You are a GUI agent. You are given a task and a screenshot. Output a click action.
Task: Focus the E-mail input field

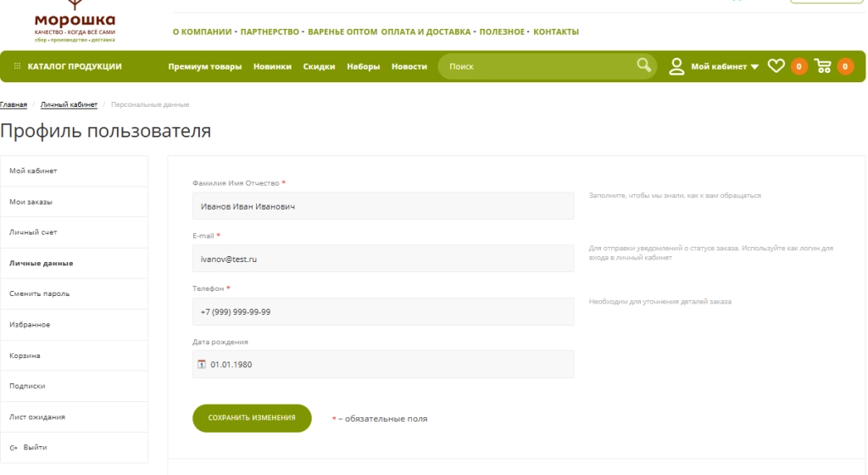(383, 259)
